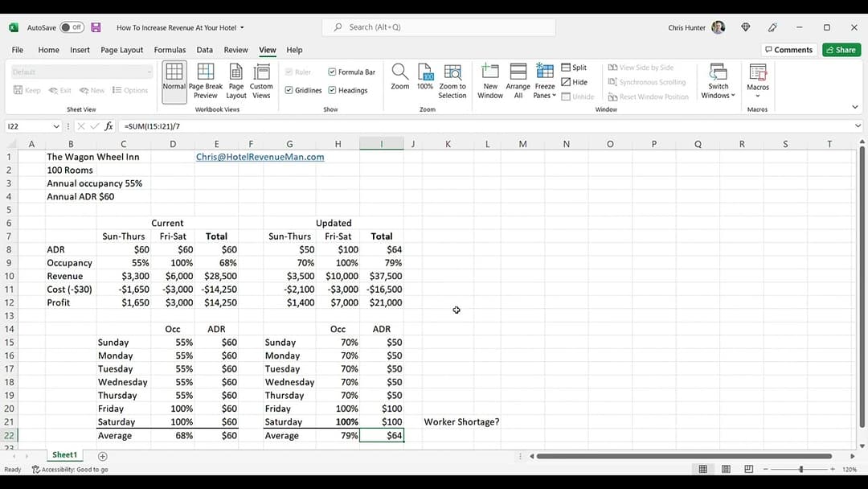Click zoom out minus button

click(x=766, y=469)
